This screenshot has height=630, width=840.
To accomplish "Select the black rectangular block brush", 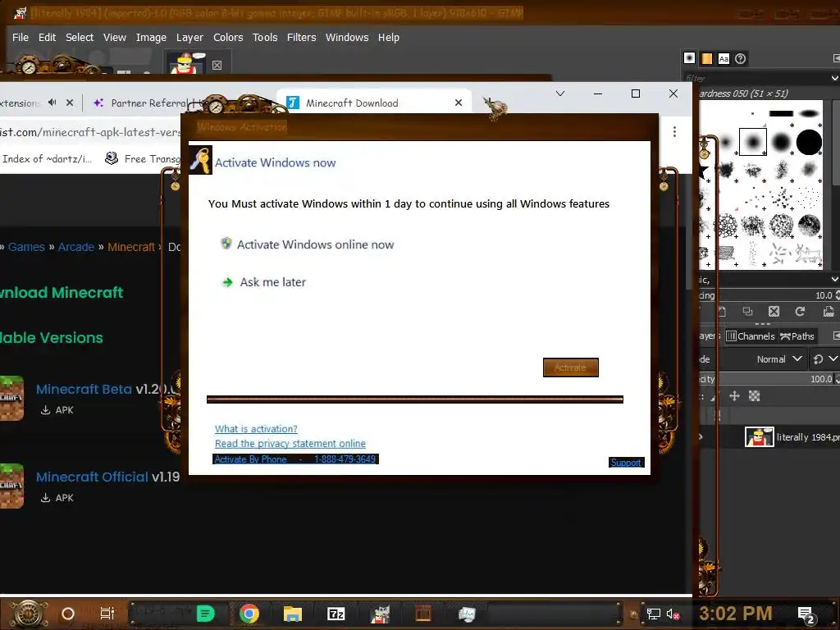I will [781, 113].
